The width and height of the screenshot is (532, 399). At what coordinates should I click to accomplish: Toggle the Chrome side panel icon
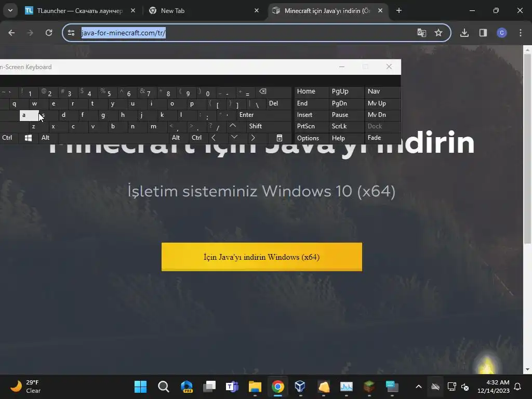[x=483, y=33]
